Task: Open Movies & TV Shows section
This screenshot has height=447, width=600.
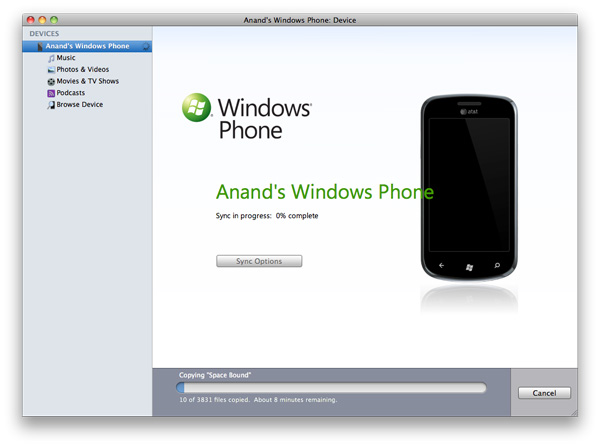Action: 88,81
